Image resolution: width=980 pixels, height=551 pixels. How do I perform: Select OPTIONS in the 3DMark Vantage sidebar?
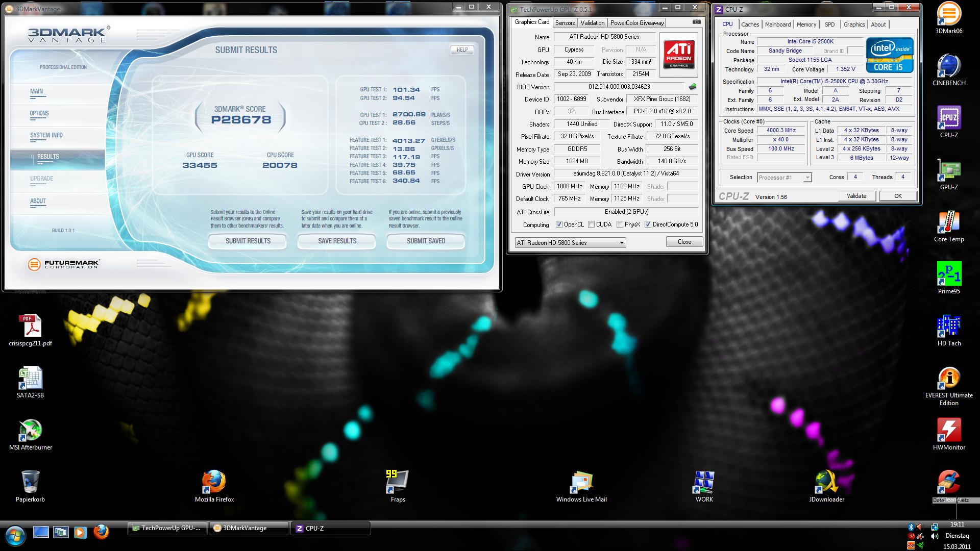39,113
